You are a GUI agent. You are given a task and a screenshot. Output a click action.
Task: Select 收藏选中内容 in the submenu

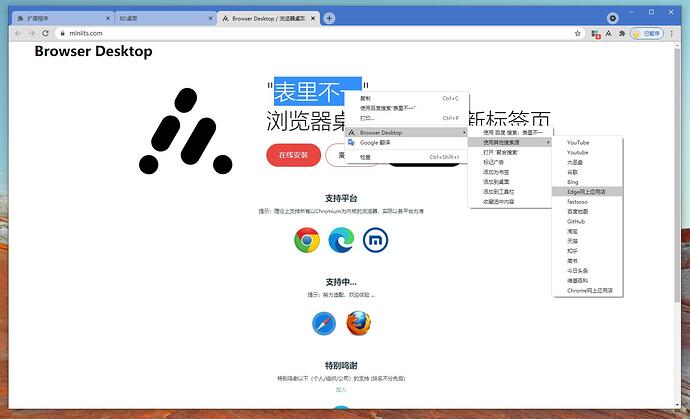point(510,202)
